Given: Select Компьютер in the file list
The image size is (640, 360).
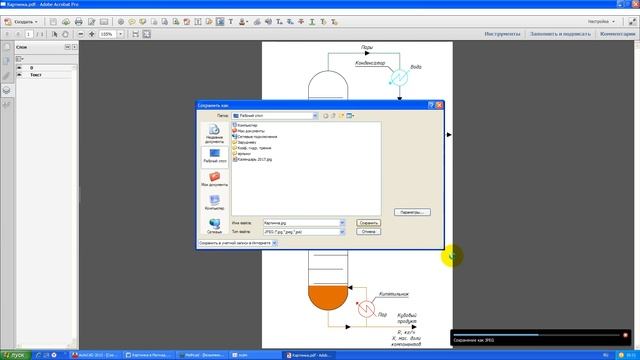Looking at the screenshot, I should [x=245, y=125].
